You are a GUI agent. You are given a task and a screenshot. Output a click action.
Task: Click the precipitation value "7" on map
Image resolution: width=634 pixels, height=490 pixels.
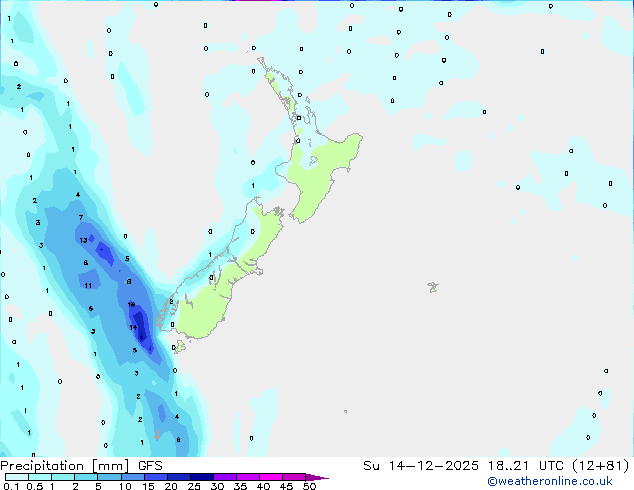tap(81, 218)
